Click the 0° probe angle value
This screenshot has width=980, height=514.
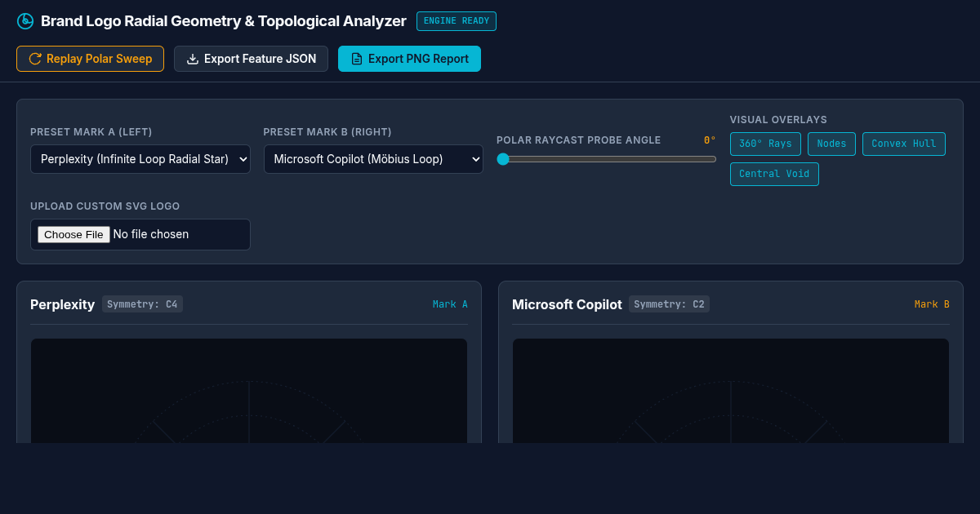pyautogui.click(x=710, y=140)
